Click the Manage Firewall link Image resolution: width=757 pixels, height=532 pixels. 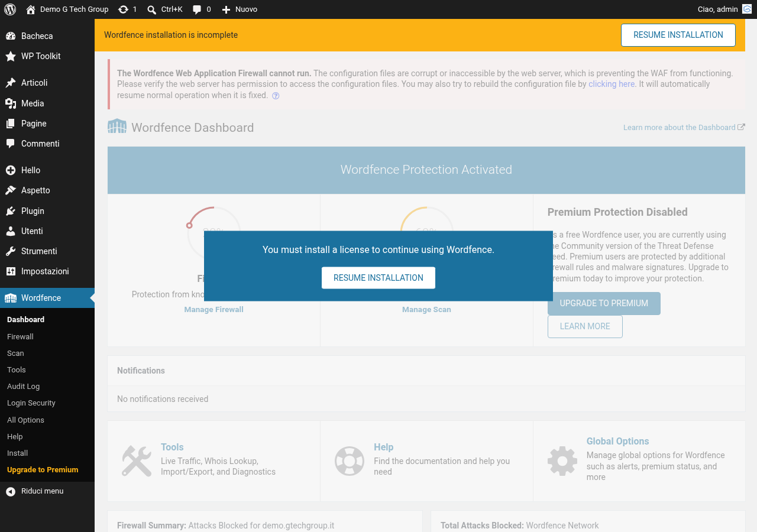[x=213, y=309]
